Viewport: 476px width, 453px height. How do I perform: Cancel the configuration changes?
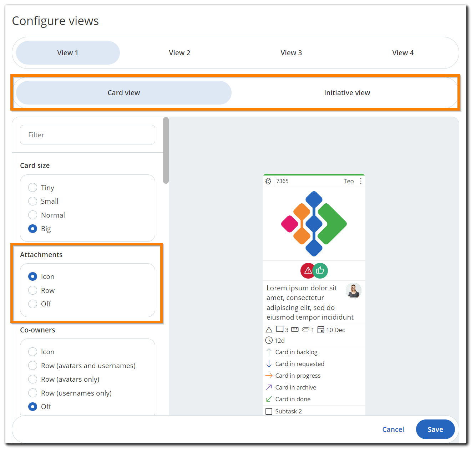pos(393,429)
